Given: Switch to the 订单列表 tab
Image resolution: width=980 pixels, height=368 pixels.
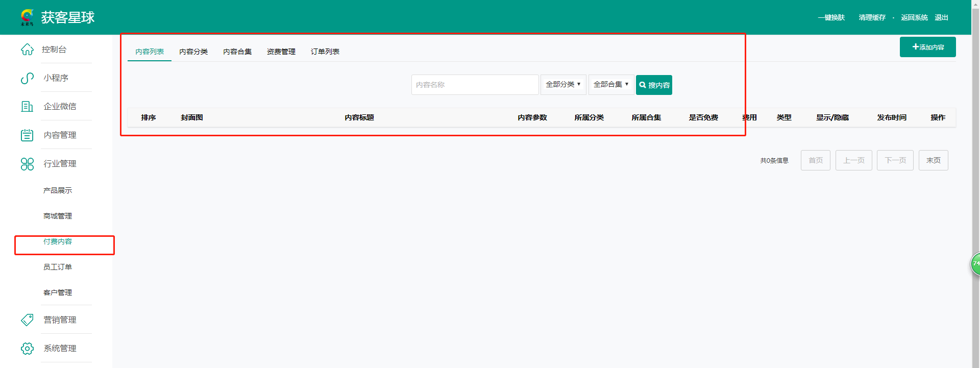Looking at the screenshot, I should tap(325, 52).
